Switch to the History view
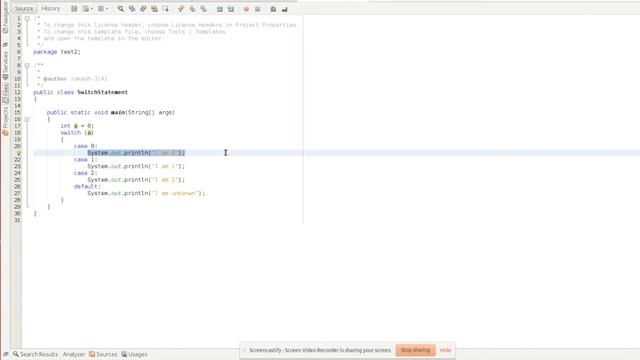The image size is (640, 360). click(x=50, y=9)
